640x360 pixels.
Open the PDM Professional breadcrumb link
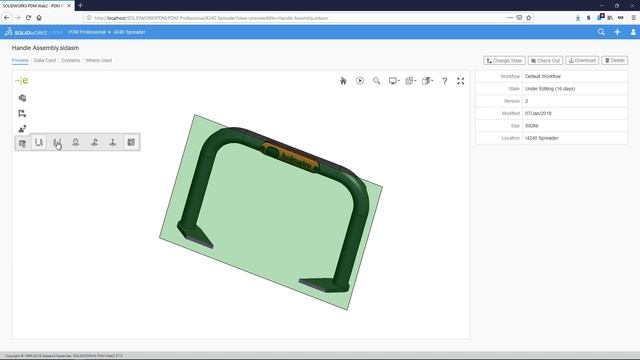[x=87, y=32]
